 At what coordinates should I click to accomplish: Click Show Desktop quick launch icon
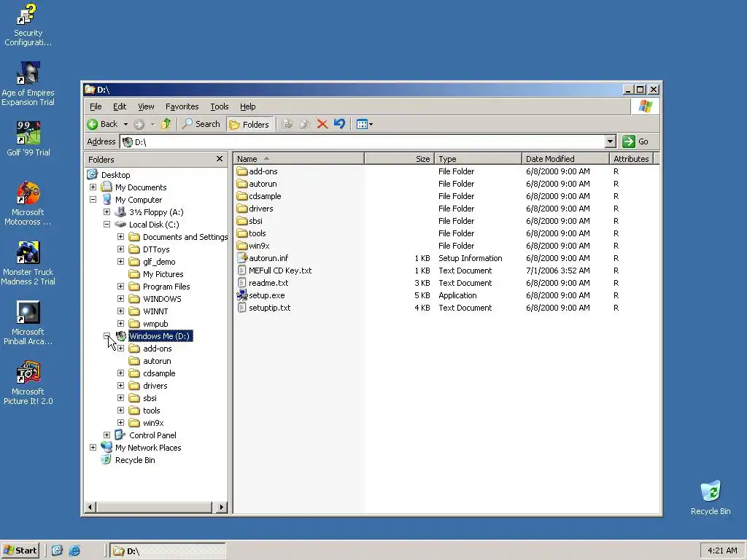click(x=57, y=551)
